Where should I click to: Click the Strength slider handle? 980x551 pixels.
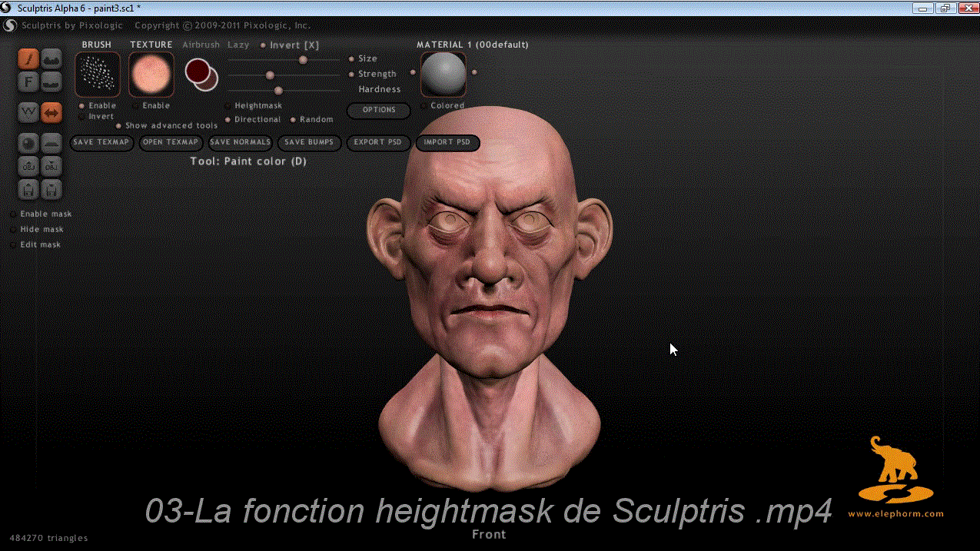[270, 75]
